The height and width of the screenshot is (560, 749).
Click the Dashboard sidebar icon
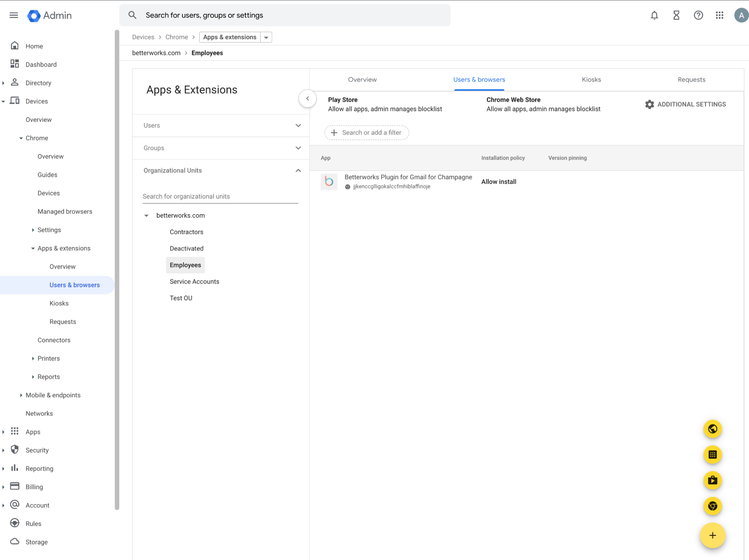[15, 64]
